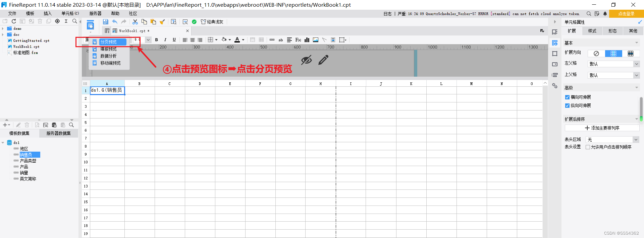644x238 pixels.
Task: Open the 上父格 dropdown
Action: pos(636,75)
